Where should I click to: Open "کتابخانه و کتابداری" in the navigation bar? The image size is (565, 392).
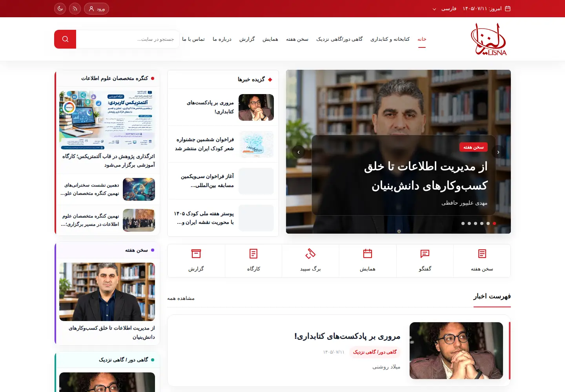pyautogui.click(x=390, y=39)
